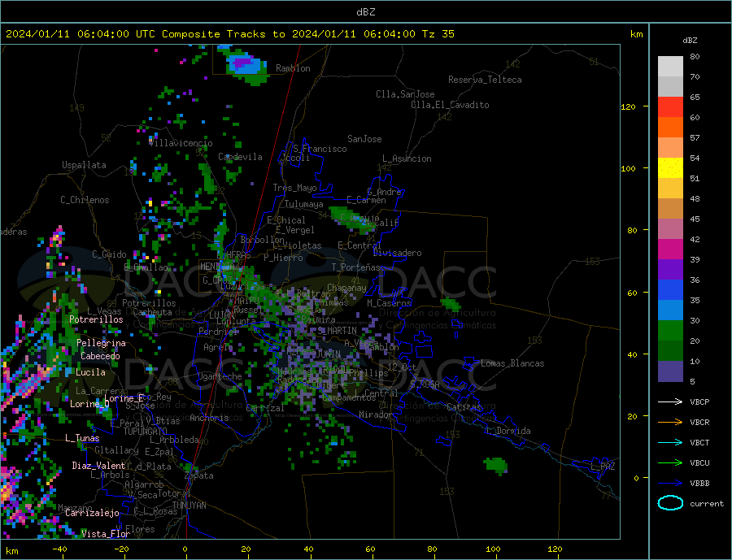Select the 39 dBZ magenta swatch

tap(670, 250)
